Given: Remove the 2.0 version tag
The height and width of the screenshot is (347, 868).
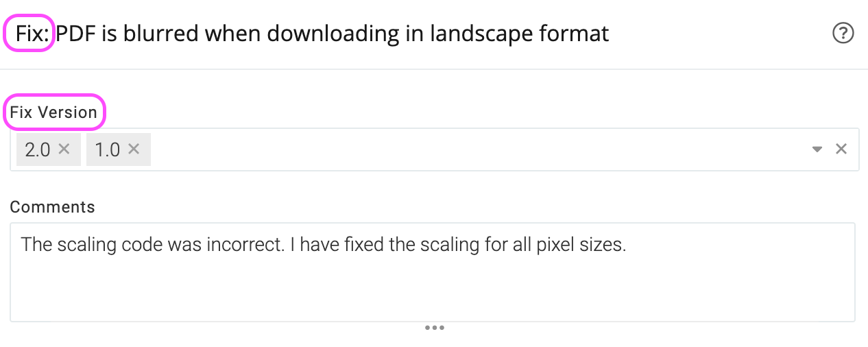Looking at the screenshot, I should pos(64,149).
